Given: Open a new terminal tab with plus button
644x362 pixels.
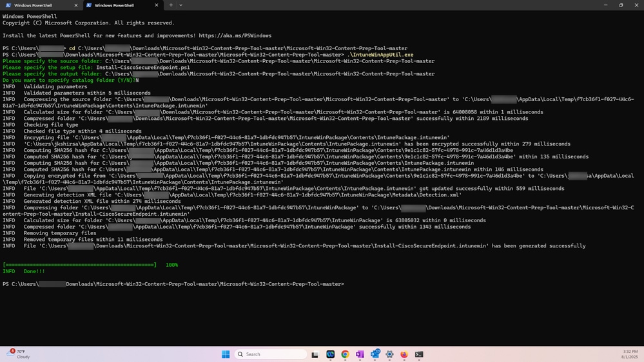Looking at the screenshot, I should tap(171, 5).
